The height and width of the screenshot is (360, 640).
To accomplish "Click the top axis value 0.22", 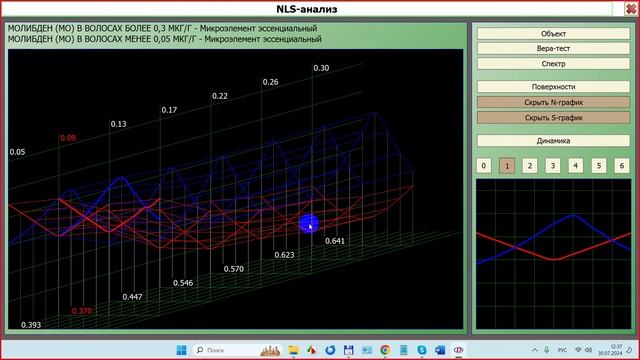I will point(220,96).
